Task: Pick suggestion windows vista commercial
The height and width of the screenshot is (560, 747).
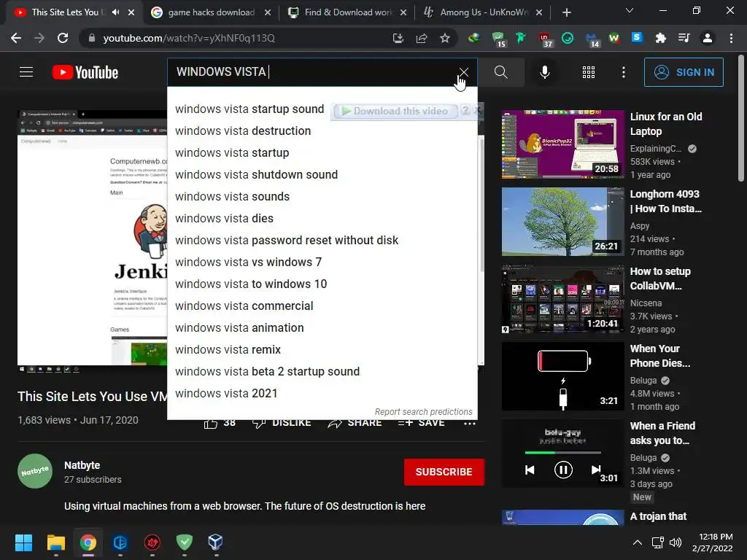Action: point(244,306)
